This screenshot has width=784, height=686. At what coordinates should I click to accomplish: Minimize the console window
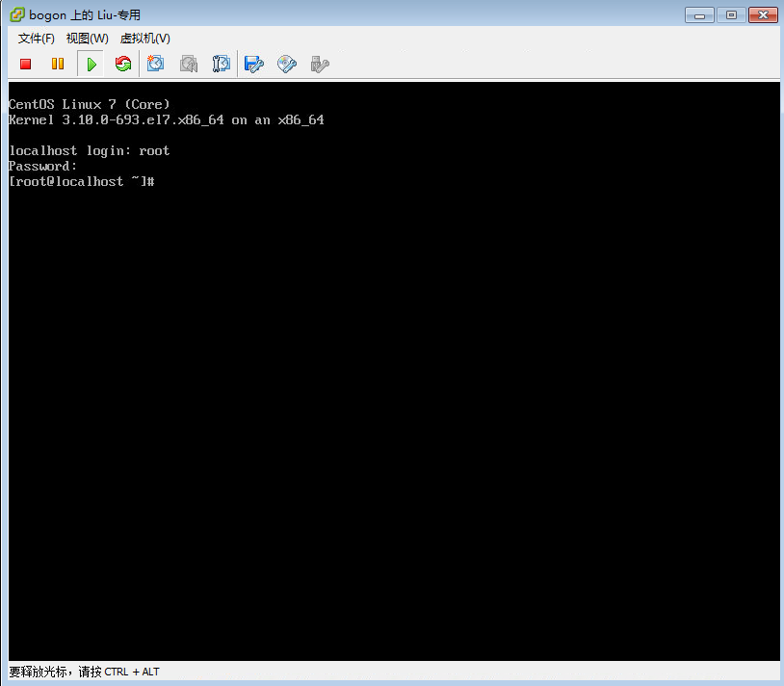pos(699,15)
